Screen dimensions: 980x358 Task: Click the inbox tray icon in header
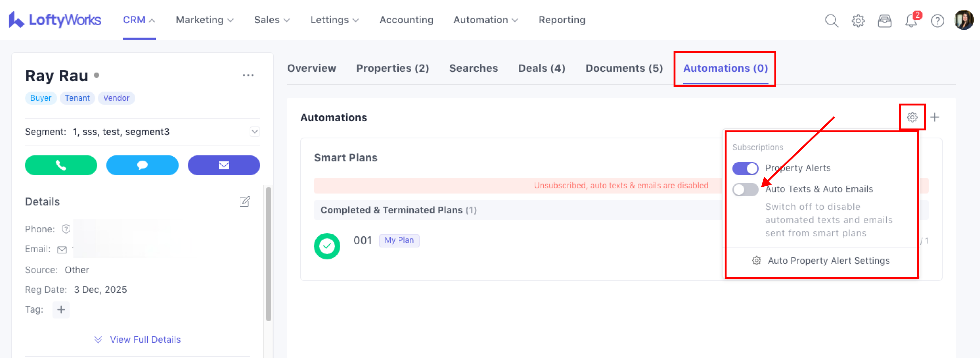(885, 20)
